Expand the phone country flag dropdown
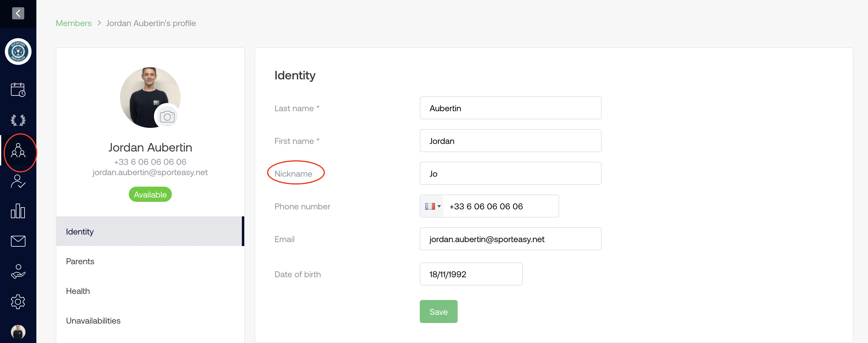The width and height of the screenshot is (868, 343). pos(432,206)
